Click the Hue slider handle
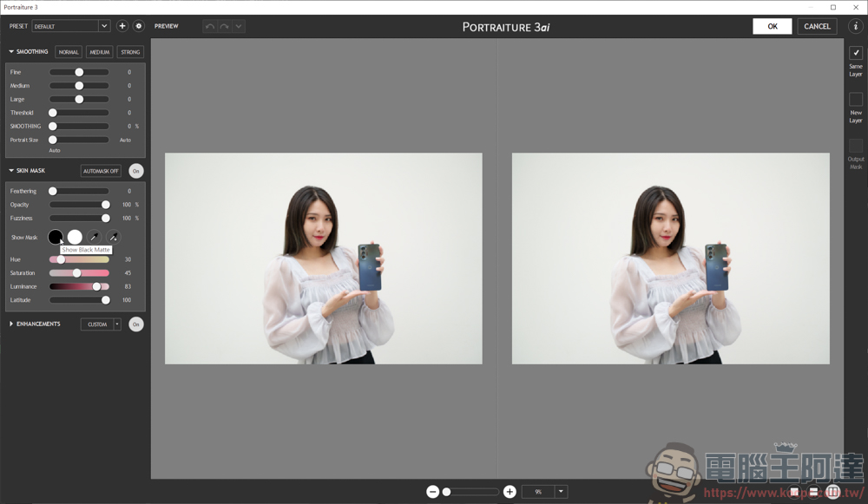 pos(61,259)
